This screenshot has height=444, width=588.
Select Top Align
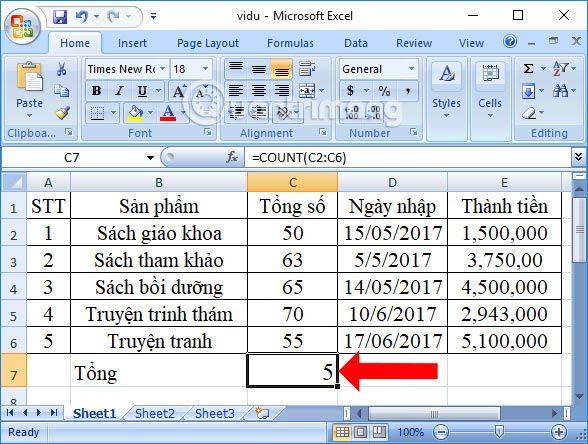[x=236, y=69]
